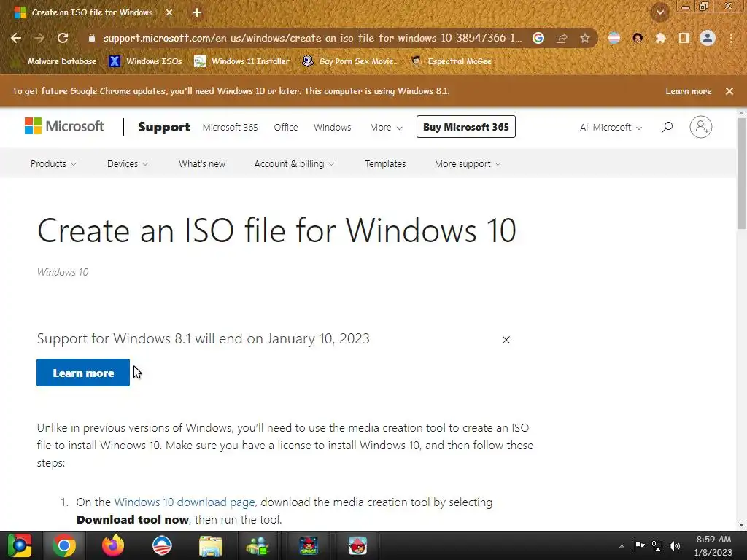Click the Start button on taskbar

click(20, 545)
